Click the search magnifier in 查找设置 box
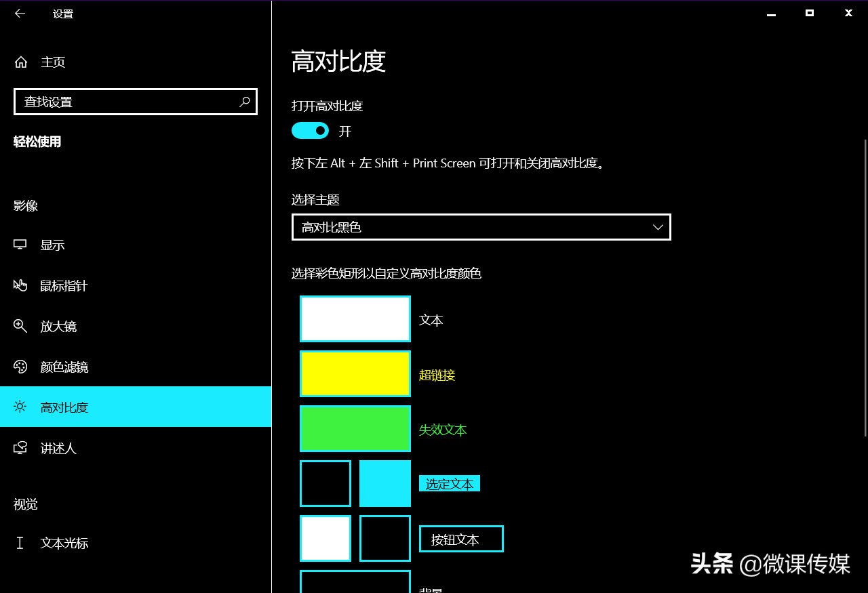This screenshot has height=593, width=868. coord(244,102)
